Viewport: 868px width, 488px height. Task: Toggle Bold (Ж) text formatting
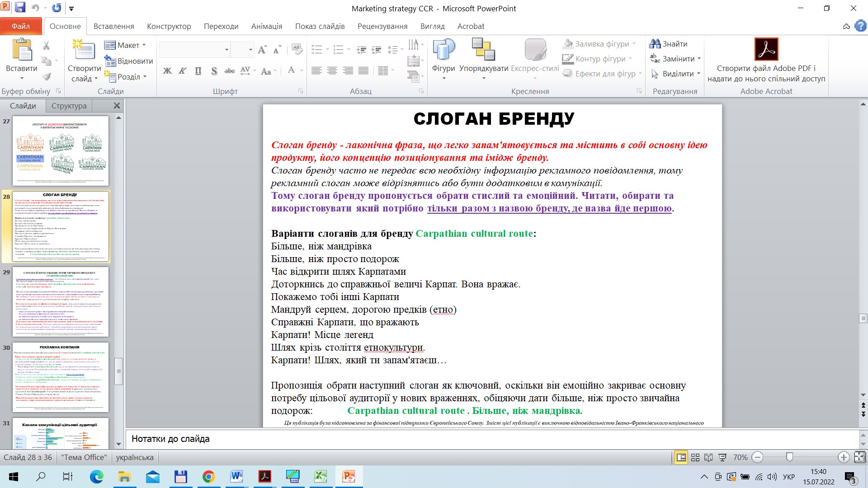(x=167, y=71)
